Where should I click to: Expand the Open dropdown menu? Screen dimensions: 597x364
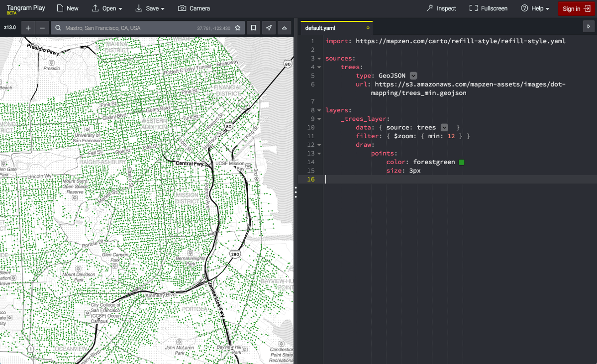(x=107, y=8)
